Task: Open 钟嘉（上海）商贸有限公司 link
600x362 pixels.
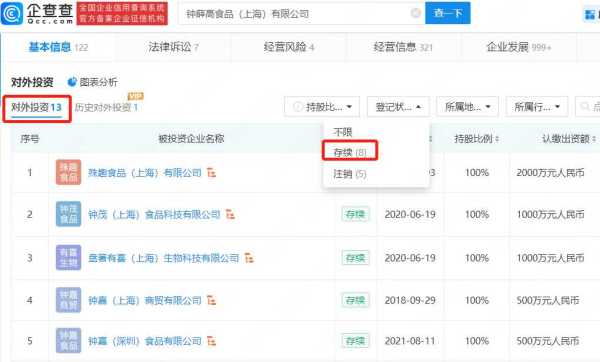Action: (x=145, y=300)
